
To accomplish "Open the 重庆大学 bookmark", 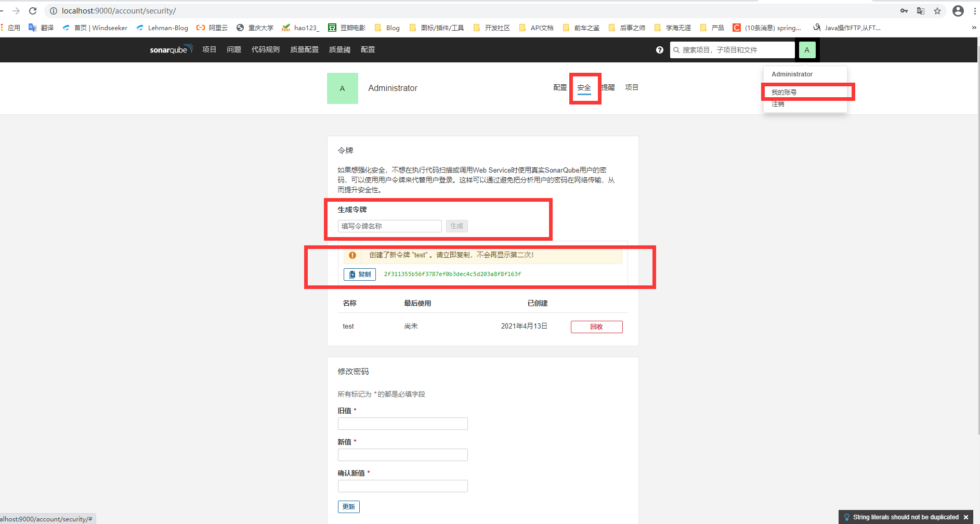I will [x=255, y=28].
